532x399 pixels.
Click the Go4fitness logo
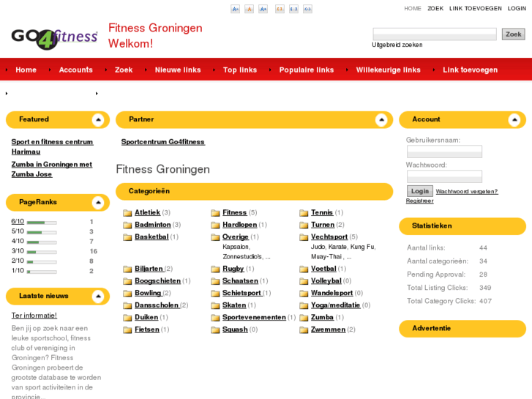click(55, 38)
